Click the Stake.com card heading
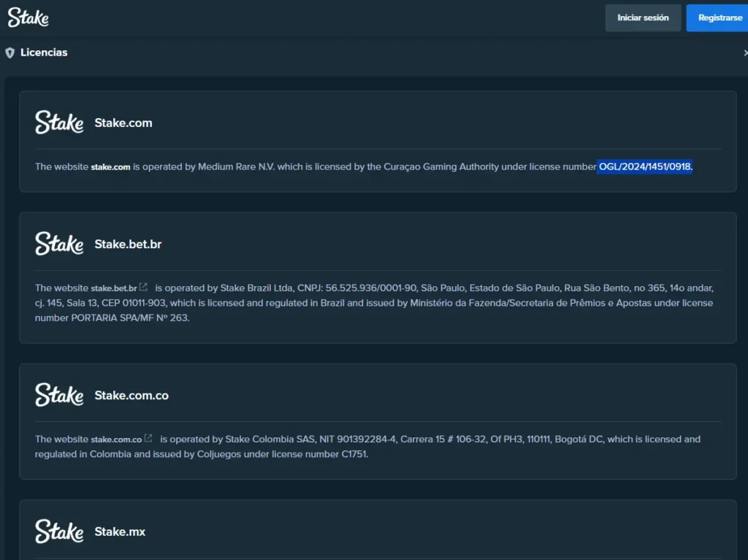This screenshot has height=560, width=748. coord(123,123)
